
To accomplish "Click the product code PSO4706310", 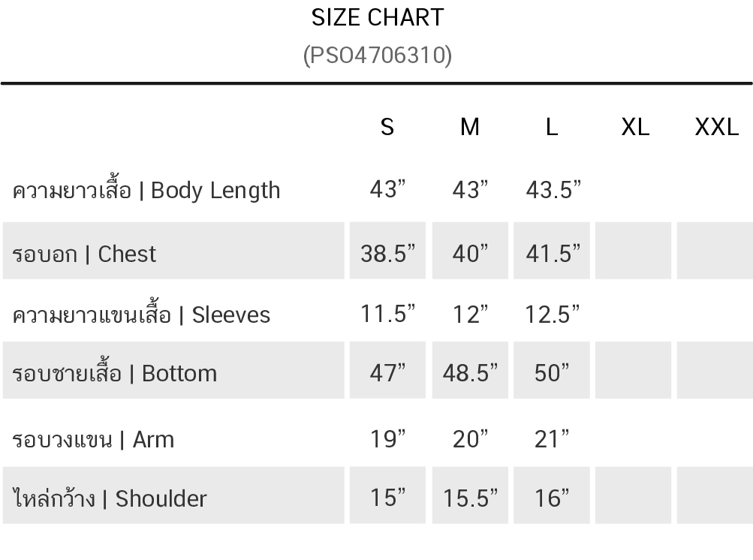I will click(378, 55).
